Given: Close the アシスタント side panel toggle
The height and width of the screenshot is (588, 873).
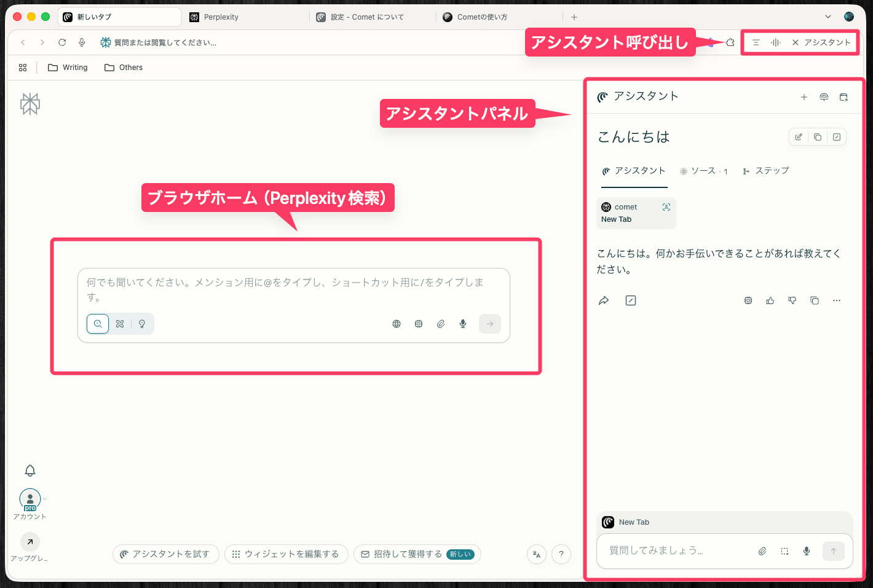Looking at the screenshot, I should click(x=821, y=42).
